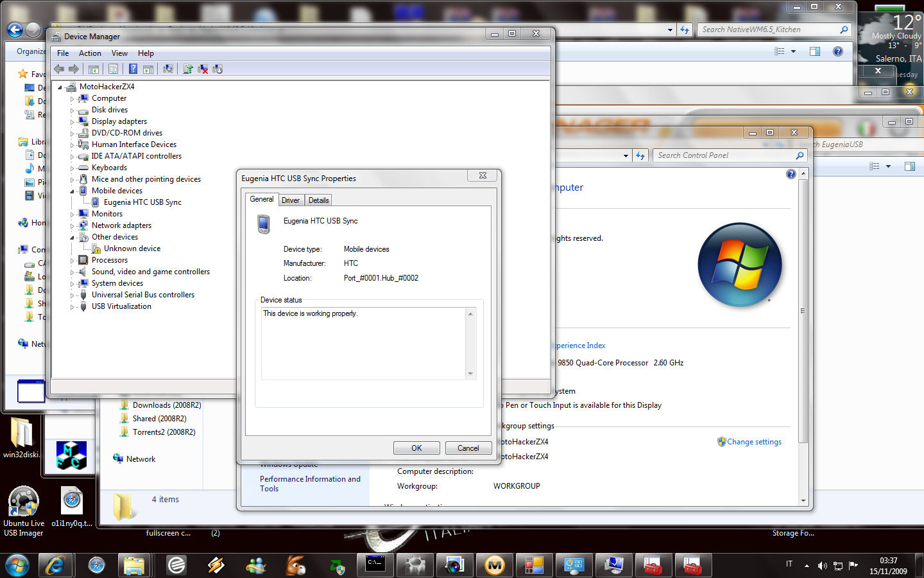Click the IDE ATA/ATAPI controllers icon
The image size is (924, 578).
[x=83, y=156]
